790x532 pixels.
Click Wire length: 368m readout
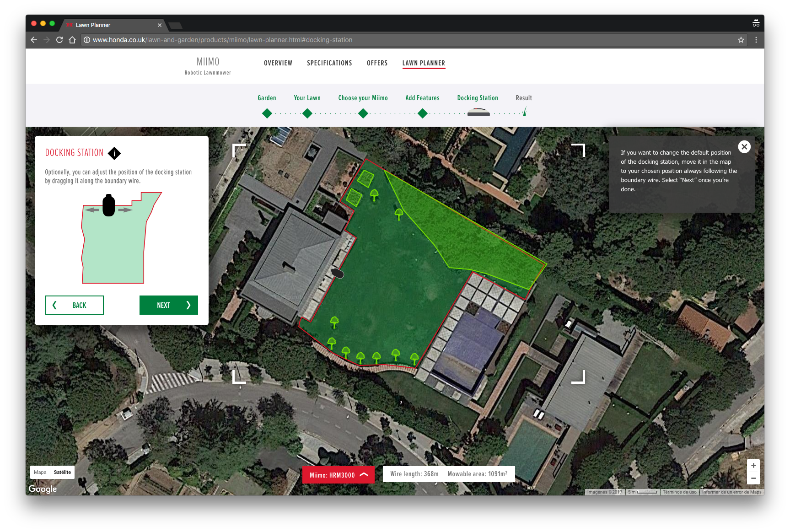(x=414, y=474)
